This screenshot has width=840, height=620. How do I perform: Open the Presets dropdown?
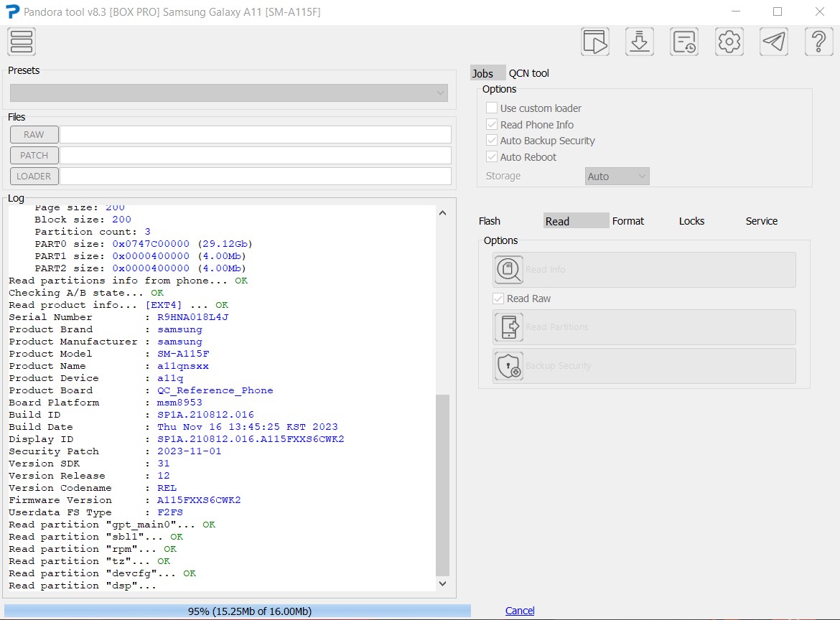[x=229, y=93]
